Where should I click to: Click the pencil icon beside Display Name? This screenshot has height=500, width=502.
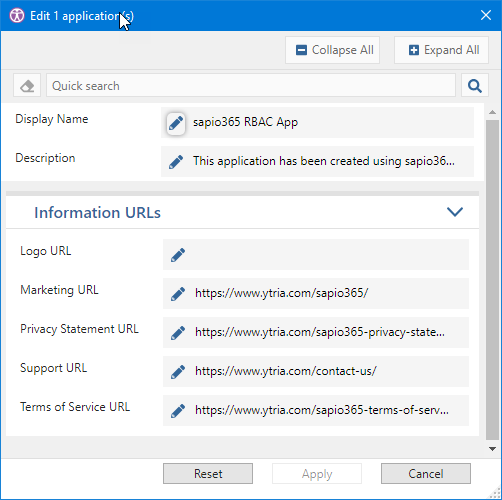(x=176, y=123)
